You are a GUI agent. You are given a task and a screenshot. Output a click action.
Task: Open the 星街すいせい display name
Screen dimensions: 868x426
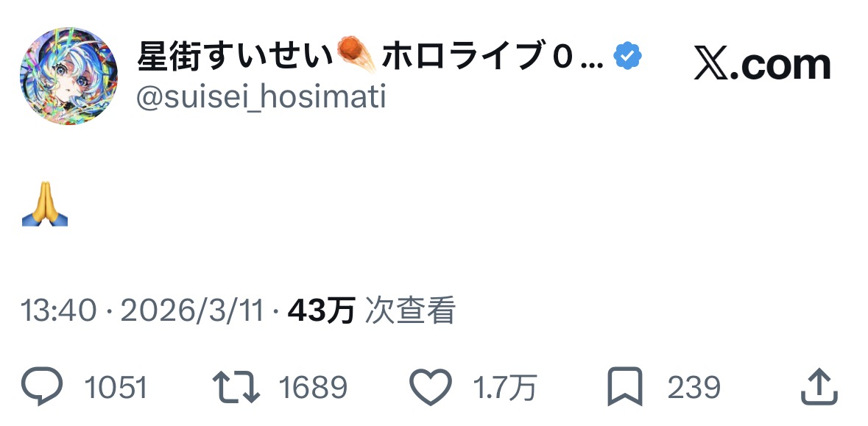point(236,56)
